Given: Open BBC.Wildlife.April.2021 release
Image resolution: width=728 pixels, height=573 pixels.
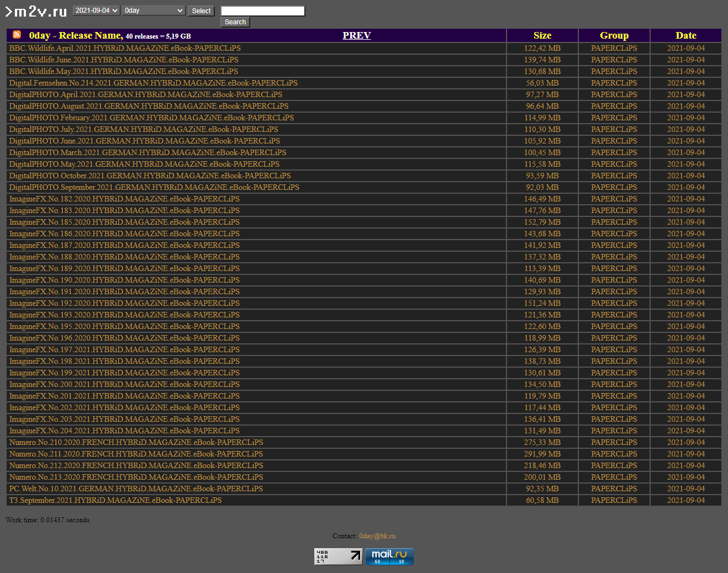Looking at the screenshot, I should (125, 48).
